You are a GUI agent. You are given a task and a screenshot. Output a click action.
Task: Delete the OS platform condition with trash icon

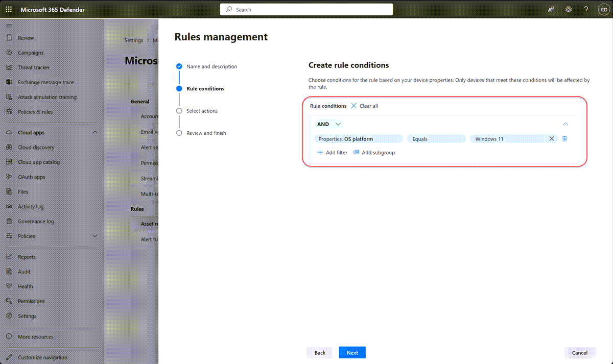[564, 138]
